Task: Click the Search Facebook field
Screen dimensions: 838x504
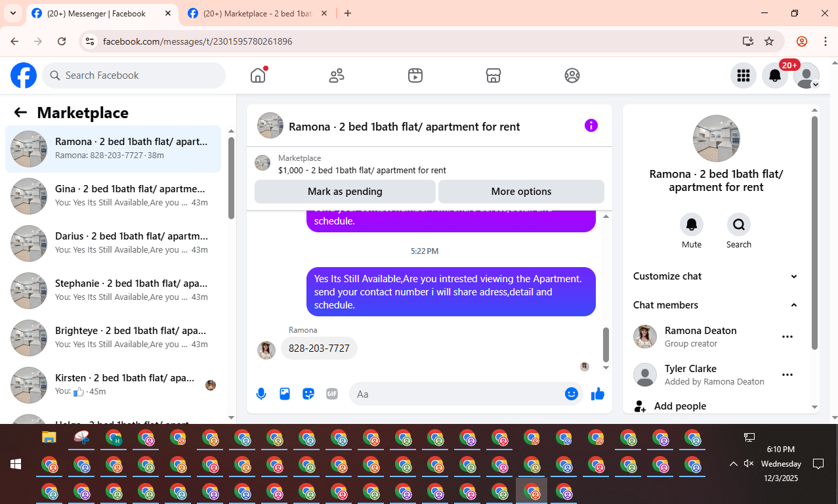Action: click(x=134, y=75)
